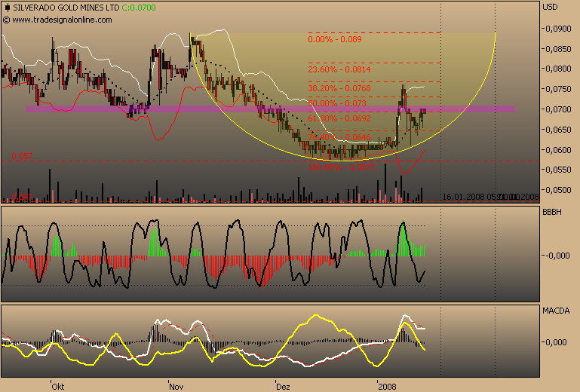
Task: Click the closing price C:0.0700 label
Action: pos(139,8)
